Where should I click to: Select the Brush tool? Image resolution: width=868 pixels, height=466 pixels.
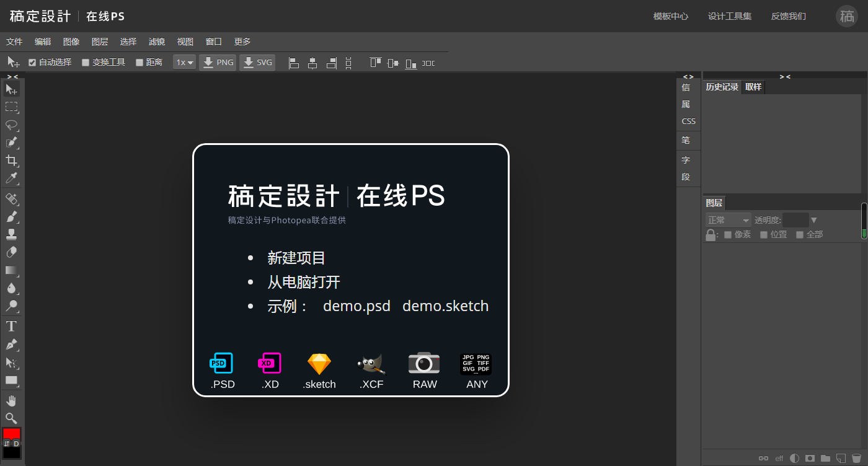[x=12, y=217]
